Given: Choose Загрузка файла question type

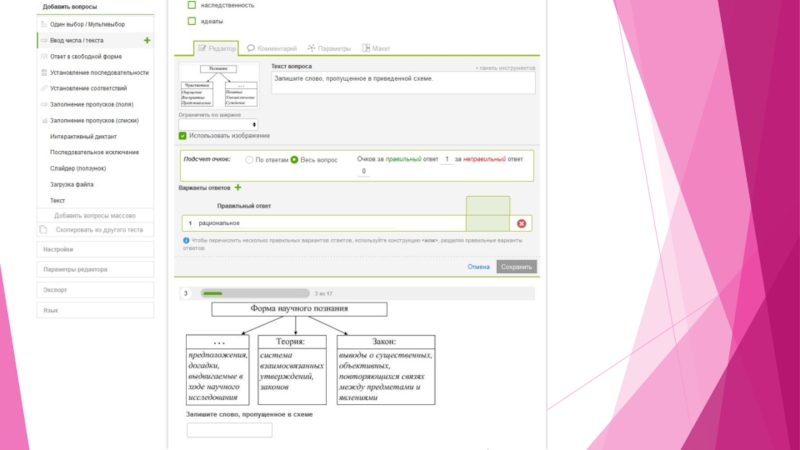Looking at the screenshot, I should point(71,184).
